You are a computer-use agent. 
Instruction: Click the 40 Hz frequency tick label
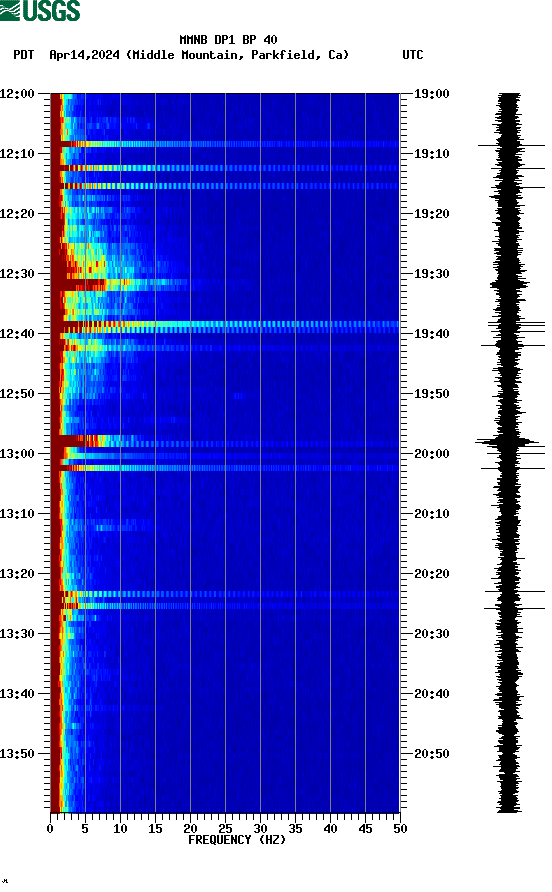[330, 828]
